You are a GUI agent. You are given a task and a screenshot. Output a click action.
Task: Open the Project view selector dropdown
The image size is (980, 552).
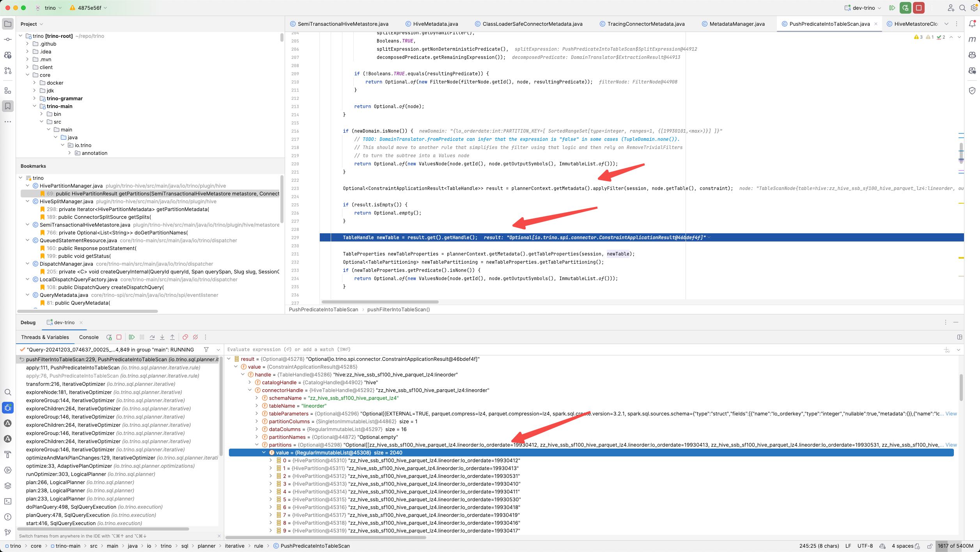pos(32,24)
